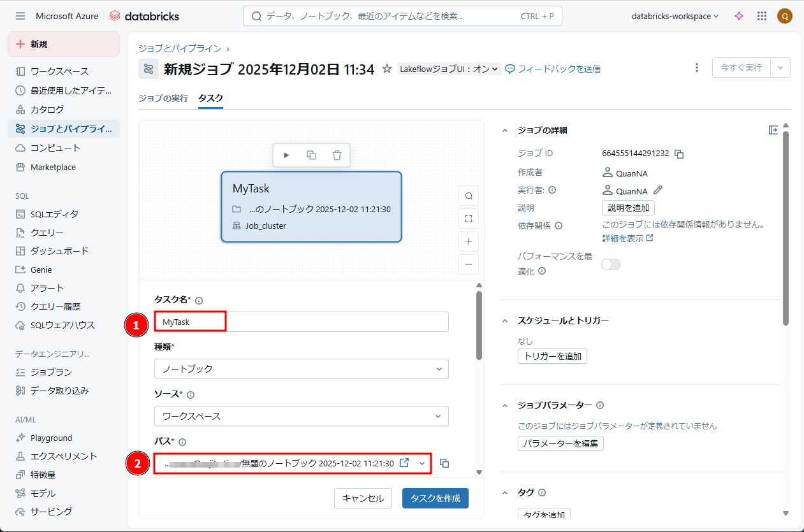Image resolution: width=804 pixels, height=532 pixels.
Task: Click the delete task trash icon
Action: point(337,155)
